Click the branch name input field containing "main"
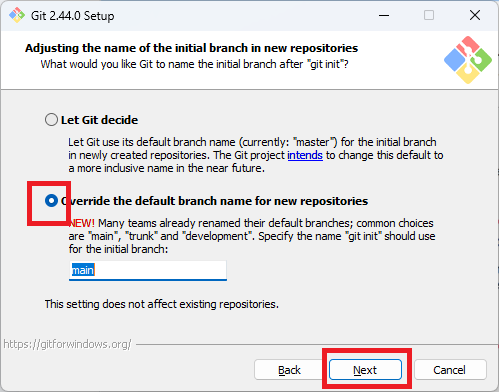499x392 pixels. (x=148, y=270)
